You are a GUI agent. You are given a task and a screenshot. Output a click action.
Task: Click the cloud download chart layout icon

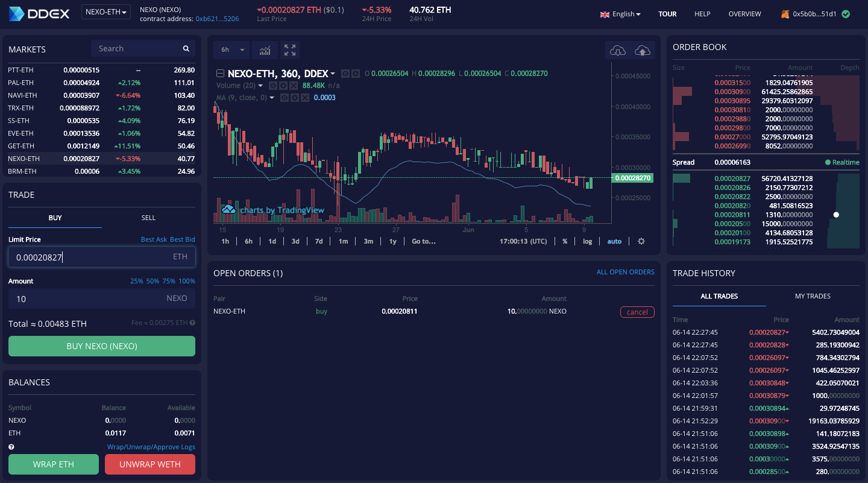point(617,50)
